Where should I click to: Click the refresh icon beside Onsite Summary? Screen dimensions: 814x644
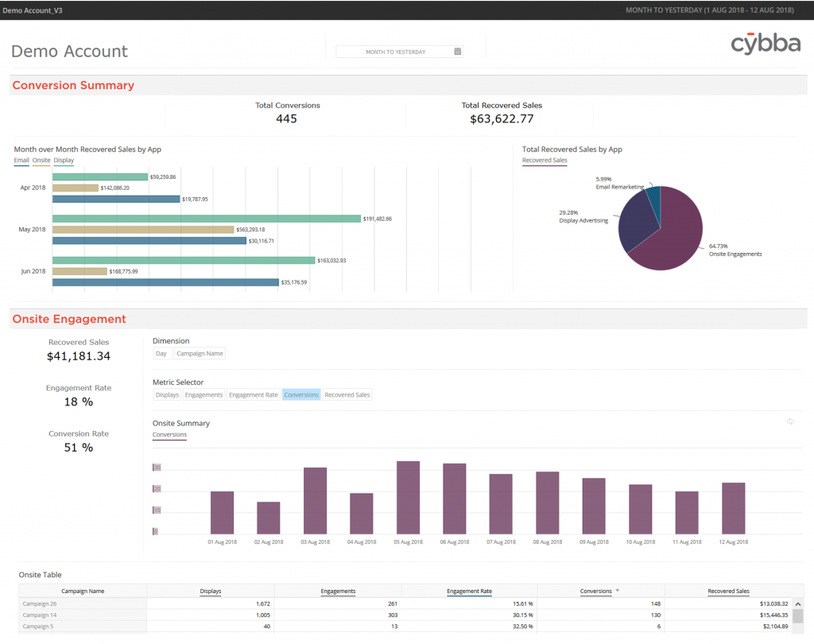(x=790, y=421)
